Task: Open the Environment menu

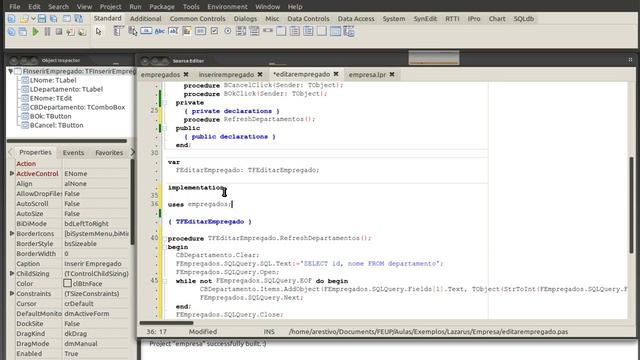Action: click(227, 7)
